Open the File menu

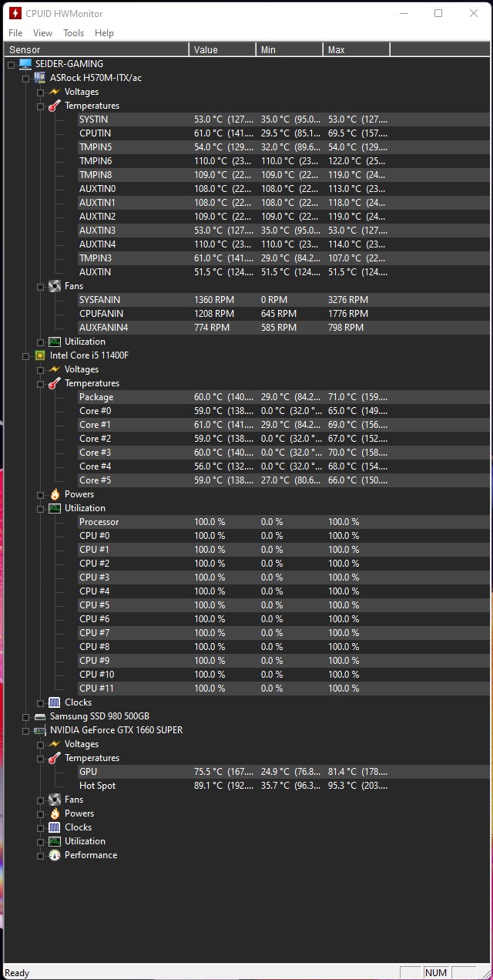[x=15, y=33]
